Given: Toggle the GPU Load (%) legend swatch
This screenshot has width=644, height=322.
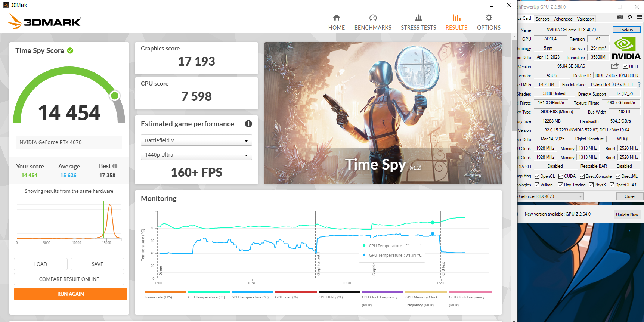Looking at the screenshot, I should coord(295,292).
